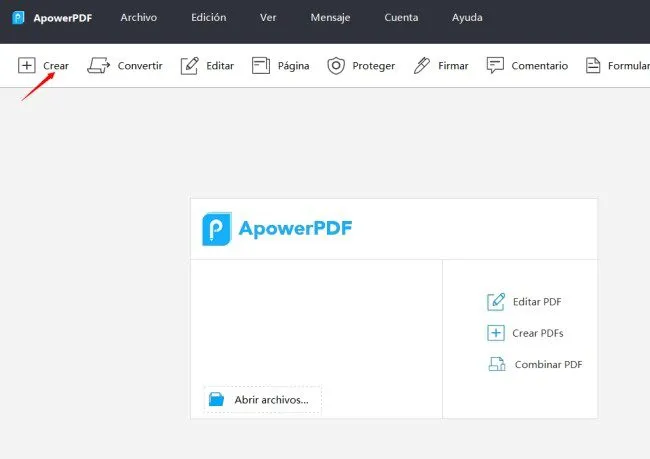
Task: Click the Crear PDFs plus icon
Action: pyautogui.click(x=496, y=333)
